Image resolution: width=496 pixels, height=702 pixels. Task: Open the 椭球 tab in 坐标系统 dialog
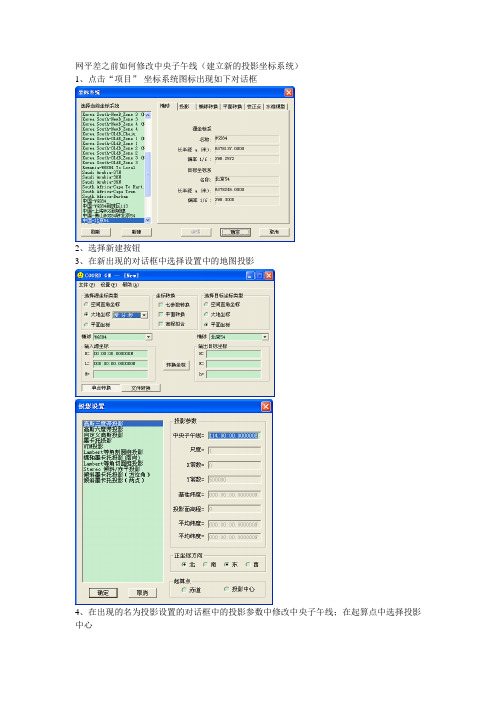pos(165,106)
